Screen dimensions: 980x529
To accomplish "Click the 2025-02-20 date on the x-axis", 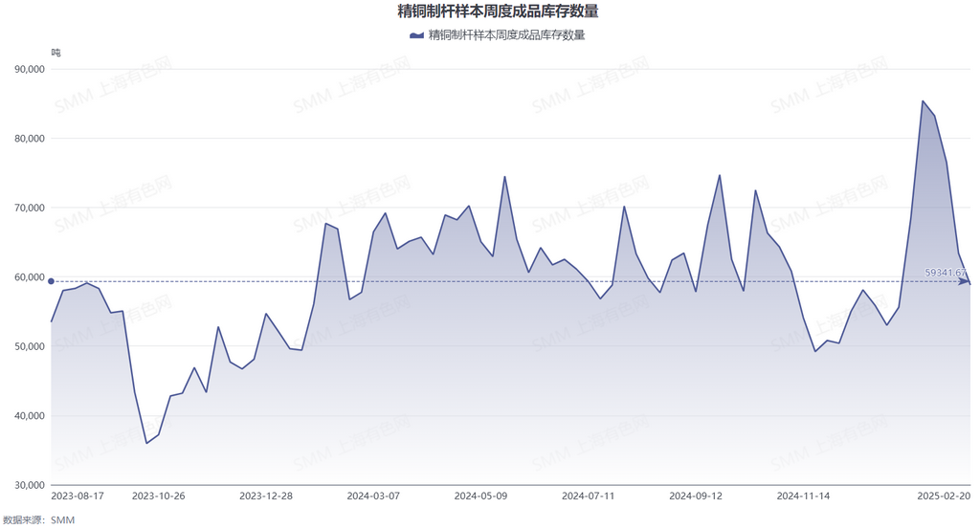I will [x=944, y=496].
